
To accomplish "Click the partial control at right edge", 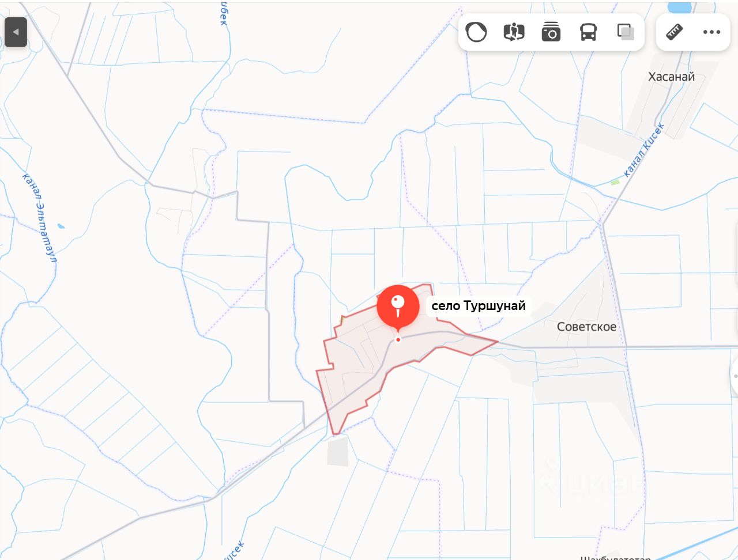I will 735,375.
